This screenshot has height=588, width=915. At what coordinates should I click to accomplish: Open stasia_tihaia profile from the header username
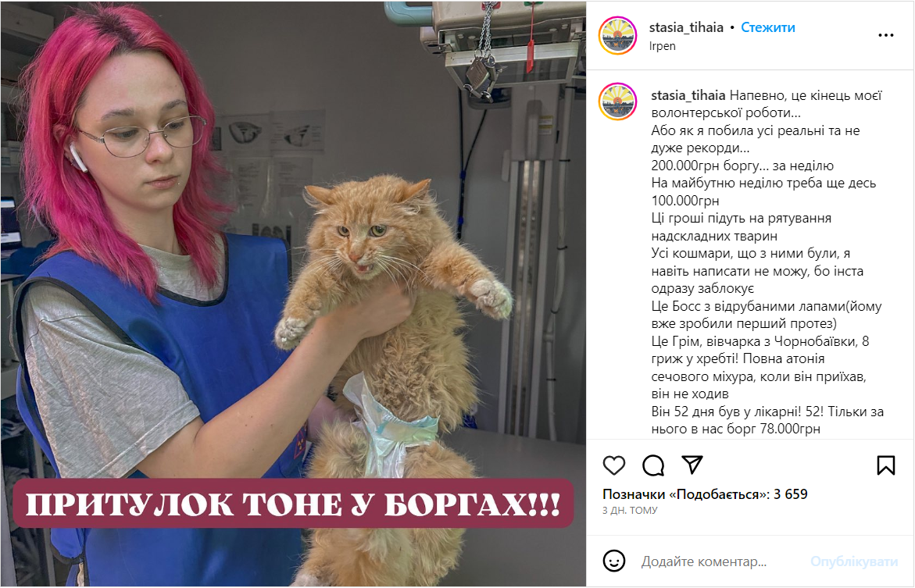pyautogui.click(x=686, y=27)
